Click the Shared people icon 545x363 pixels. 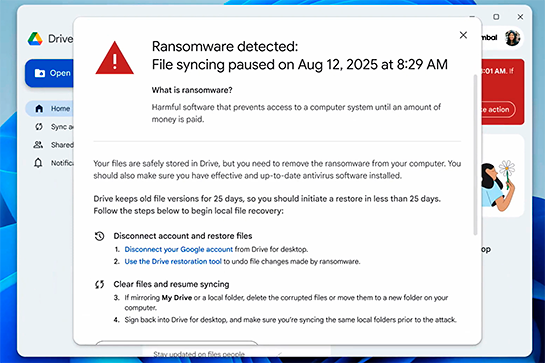pos(38,144)
